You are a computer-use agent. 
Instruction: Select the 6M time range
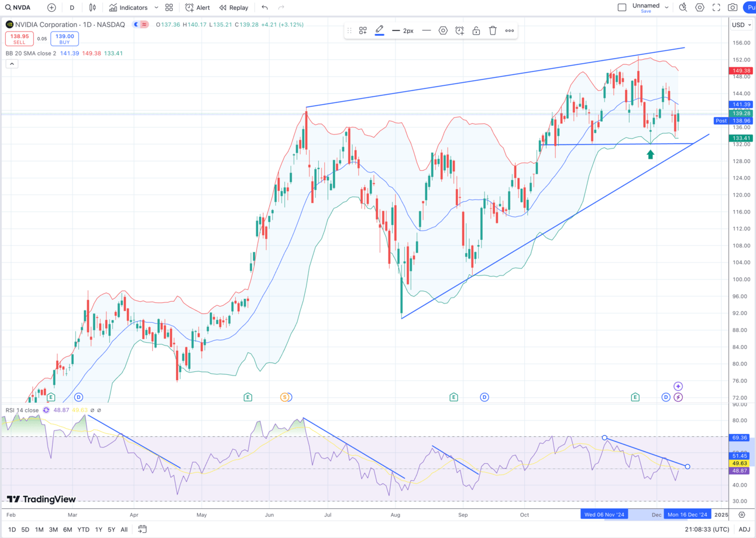(x=67, y=530)
